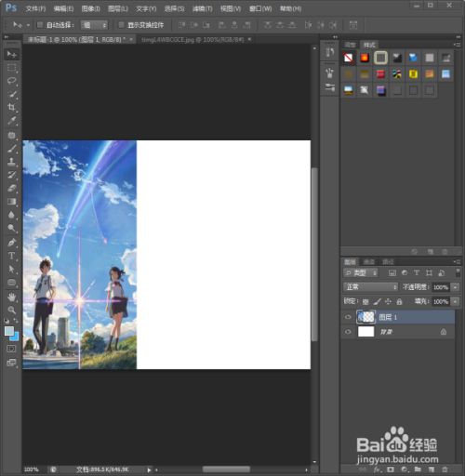Screen dimensions: 465x476
Task: Switch to the 样式 (Styles) panel tab
Action: coord(369,45)
